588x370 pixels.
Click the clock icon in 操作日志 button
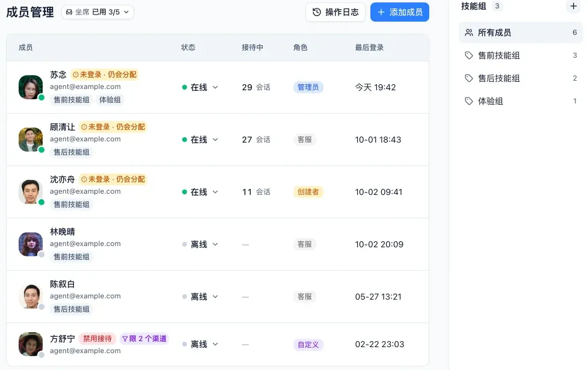316,12
